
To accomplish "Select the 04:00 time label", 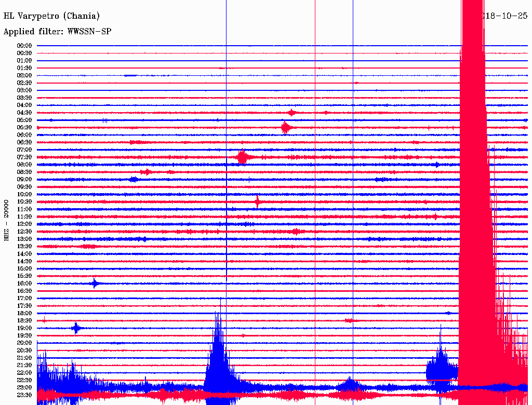I will [24, 105].
